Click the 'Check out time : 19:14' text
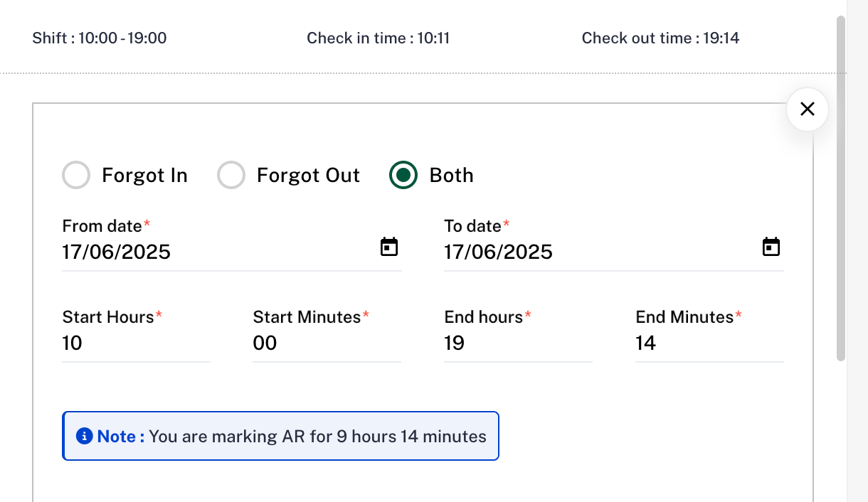The image size is (868, 502). tap(661, 38)
